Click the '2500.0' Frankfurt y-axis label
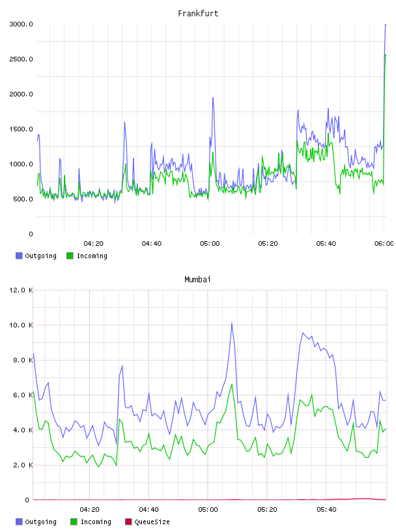This screenshot has height=532, width=396. click(21, 59)
